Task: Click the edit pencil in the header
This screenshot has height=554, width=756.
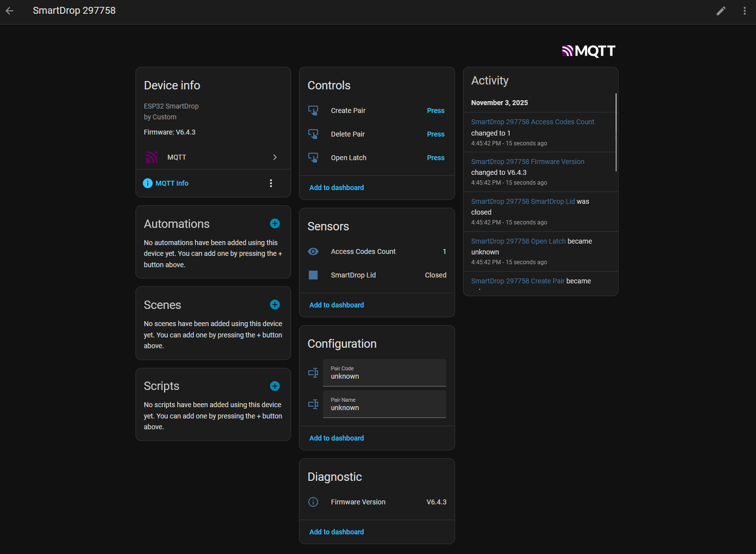Action: coord(721,10)
